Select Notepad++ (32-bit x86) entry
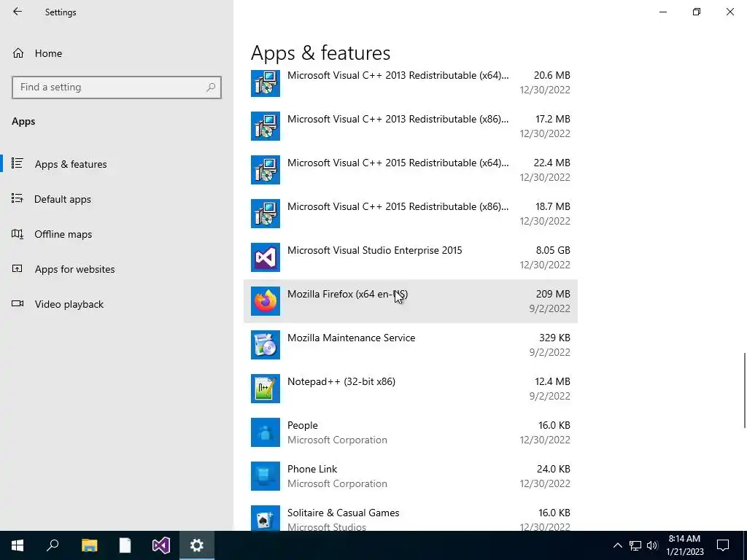747x560 pixels. click(x=411, y=389)
